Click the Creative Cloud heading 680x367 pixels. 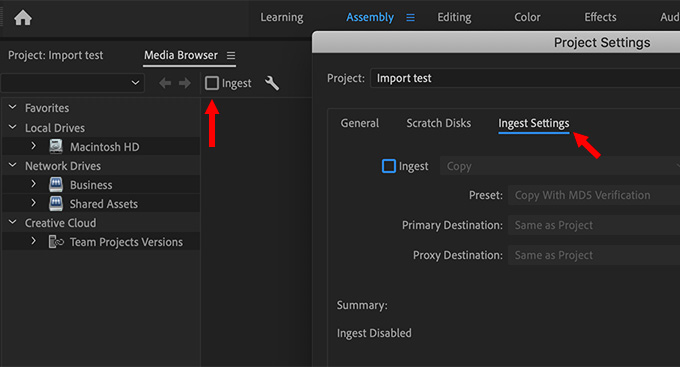[60, 223]
